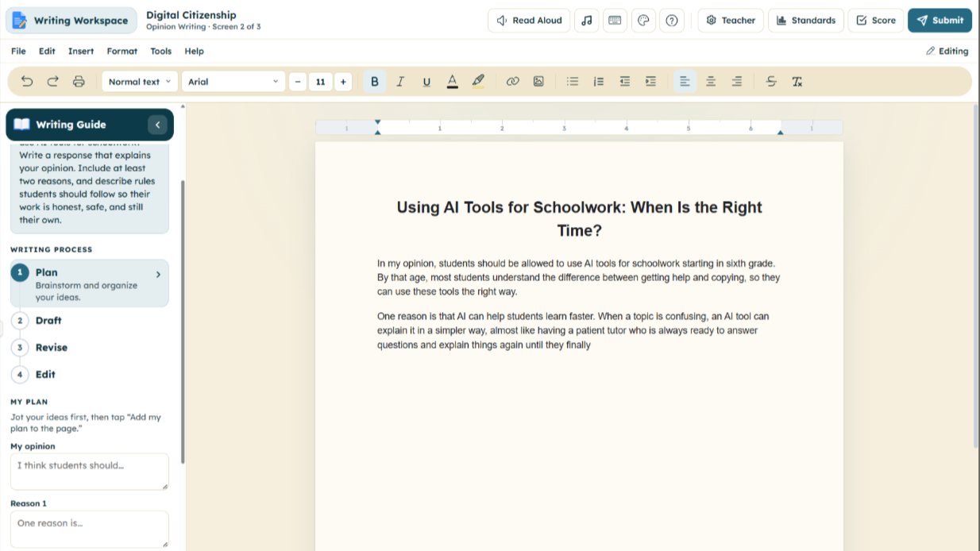Submit the writing assignment
Screen dimensions: 980x551
coord(939,21)
